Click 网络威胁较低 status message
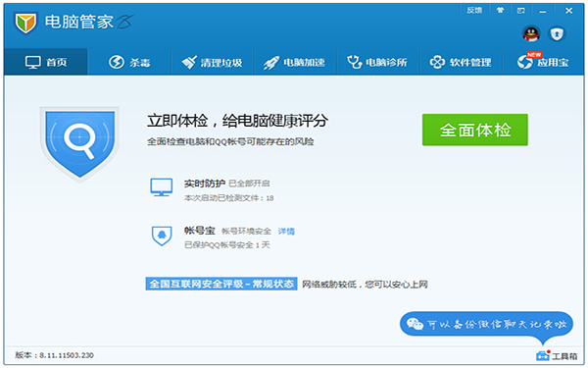This screenshot has width=588, height=368. point(365,285)
